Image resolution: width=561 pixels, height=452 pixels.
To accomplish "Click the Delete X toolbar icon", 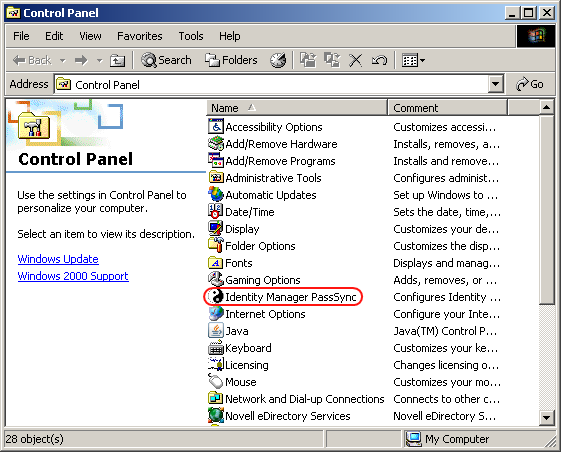I will (355, 60).
